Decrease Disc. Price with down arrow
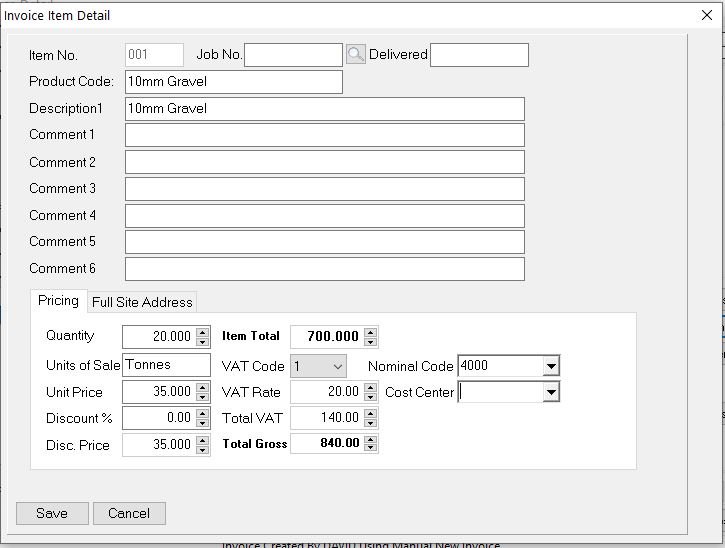The image size is (725, 548). coord(202,449)
